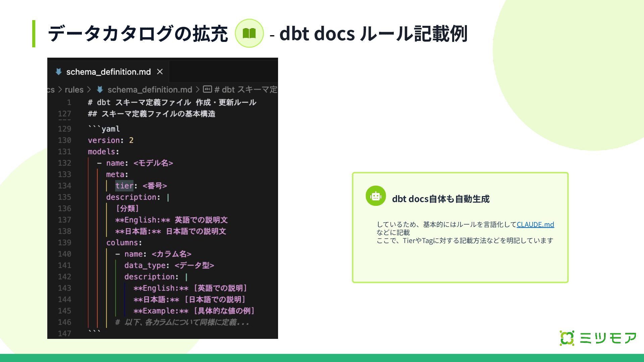Click schema_definition.md breadcrumb item

pos(150,89)
